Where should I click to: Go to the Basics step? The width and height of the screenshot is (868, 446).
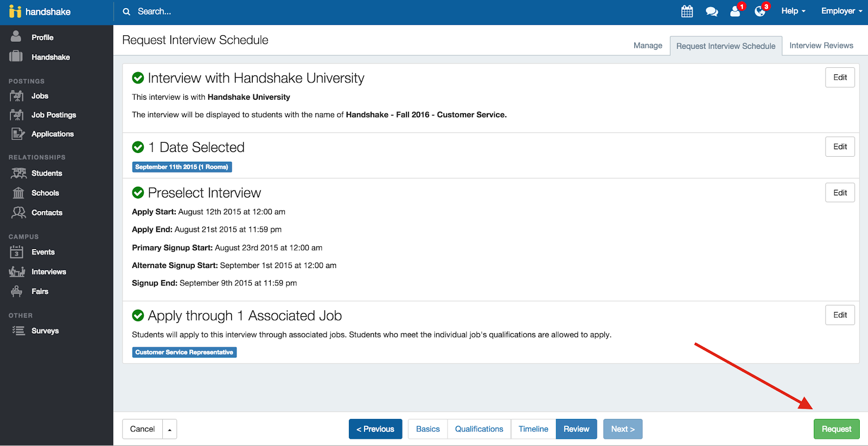coord(428,429)
